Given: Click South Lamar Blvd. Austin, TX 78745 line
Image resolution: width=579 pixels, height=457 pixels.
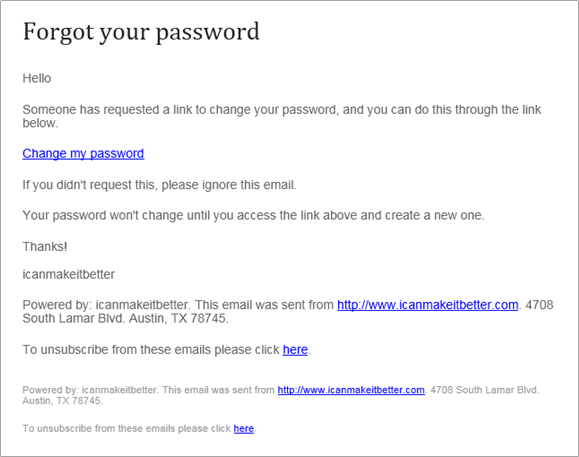Looking at the screenshot, I should tap(126, 318).
